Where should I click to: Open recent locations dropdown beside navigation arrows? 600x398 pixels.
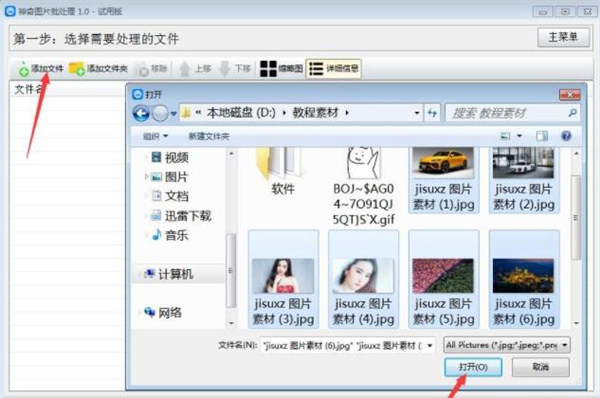174,113
